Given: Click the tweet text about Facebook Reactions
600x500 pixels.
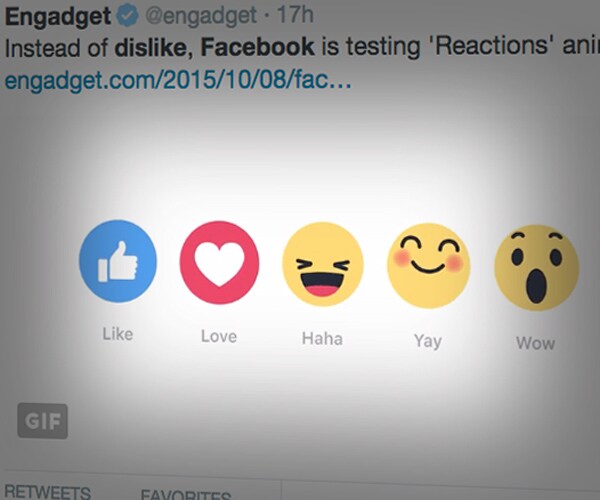Looking at the screenshot, I should pos(302,47).
